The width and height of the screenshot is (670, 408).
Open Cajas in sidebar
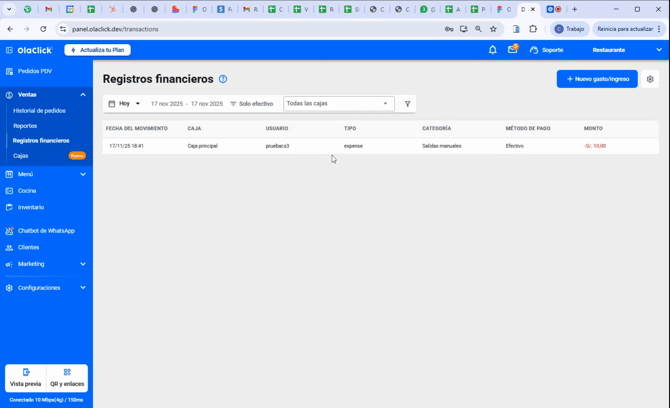point(21,156)
